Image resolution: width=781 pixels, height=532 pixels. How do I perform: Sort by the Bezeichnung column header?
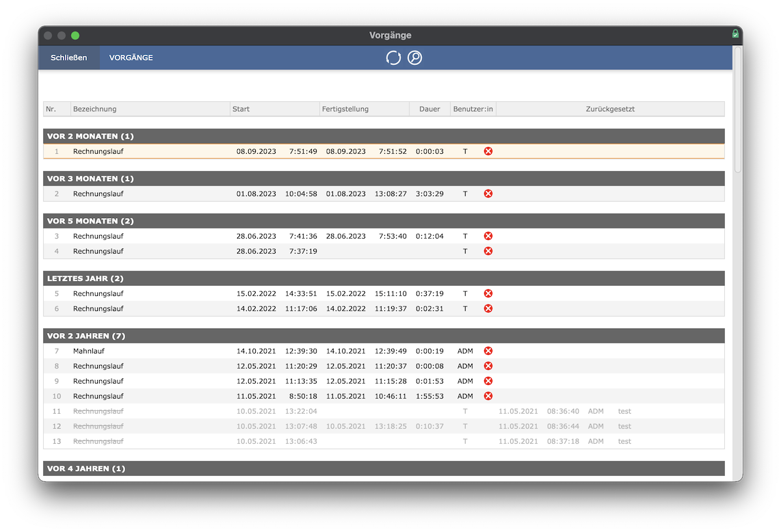(150, 109)
